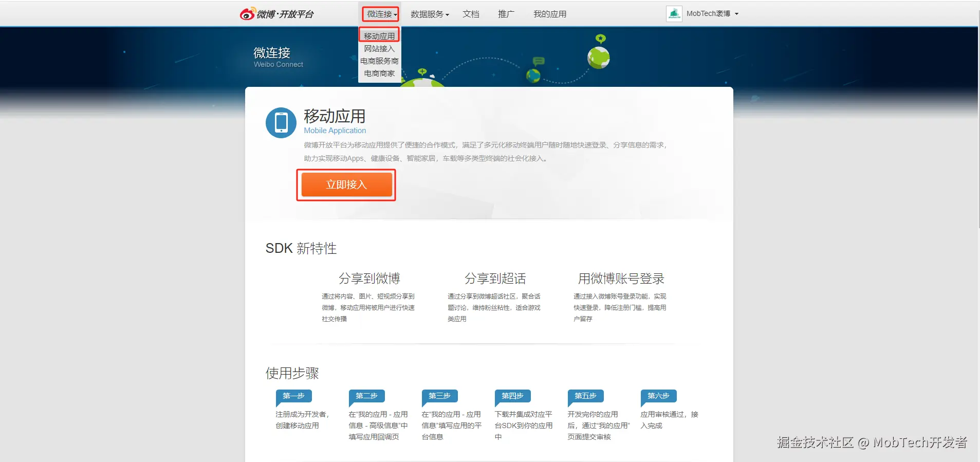Click the 使用步骤 section heading
The width and height of the screenshot is (980, 462).
point(292,373)
